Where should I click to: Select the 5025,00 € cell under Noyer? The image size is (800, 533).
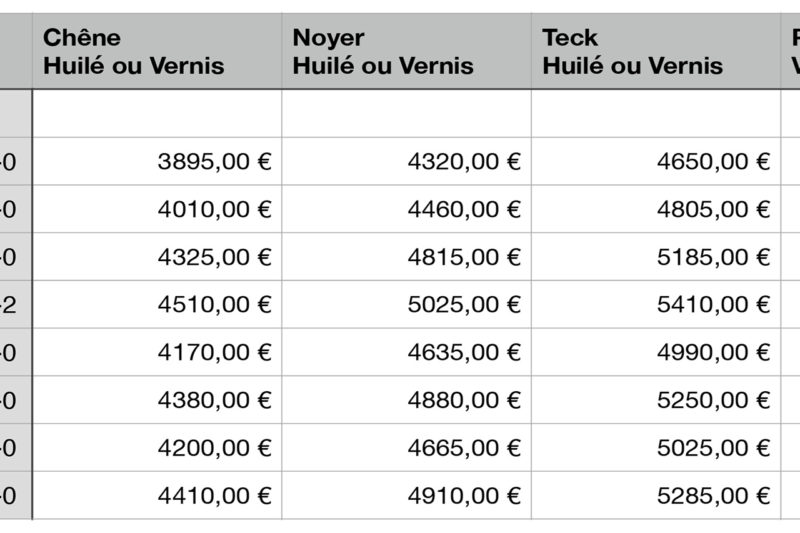point(464,305)
